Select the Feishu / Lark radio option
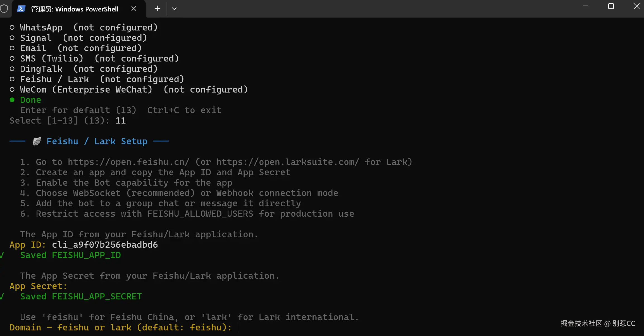The image size is (644, 336). (12, 79)
